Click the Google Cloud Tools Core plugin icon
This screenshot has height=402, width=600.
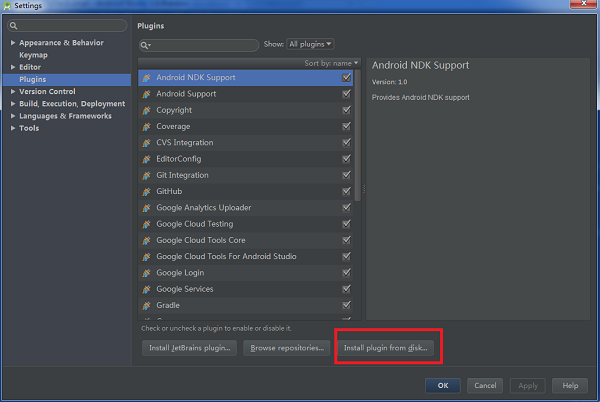coord(147,240)
